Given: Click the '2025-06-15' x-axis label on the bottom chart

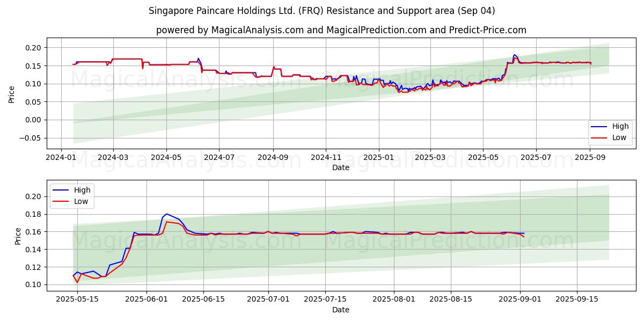Looking at the screenshot, I should click(x=203, y=300).
